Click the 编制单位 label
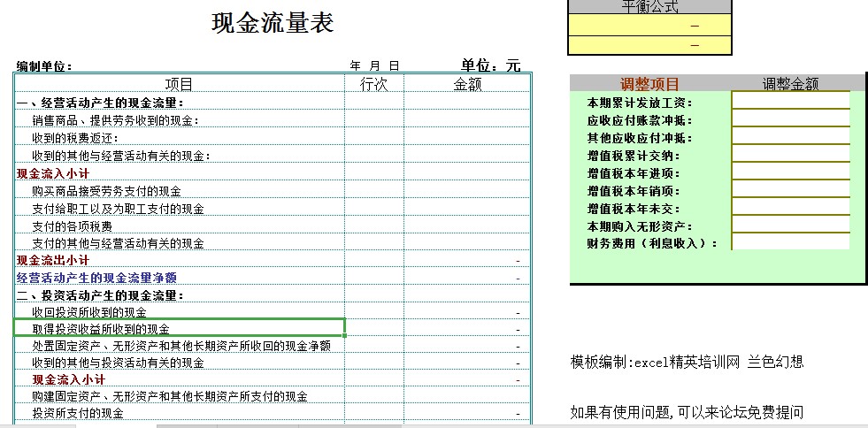868x428 pixels. pos(44,67)
